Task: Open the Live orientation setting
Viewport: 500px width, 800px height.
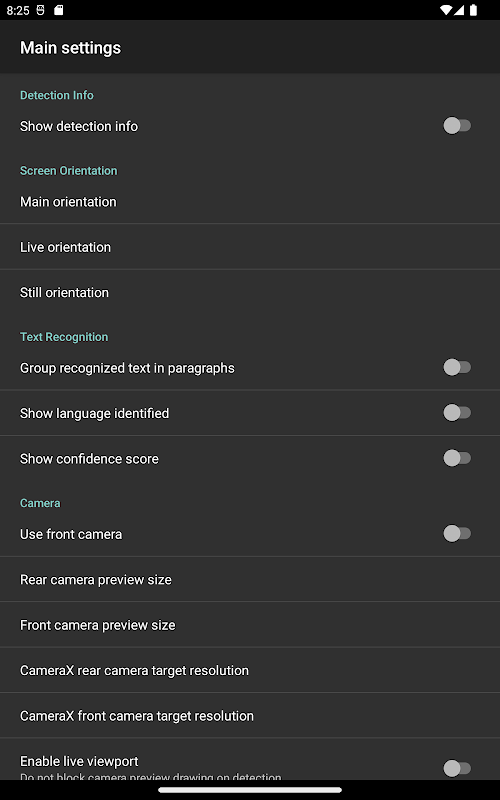Action: coord(250,247)
